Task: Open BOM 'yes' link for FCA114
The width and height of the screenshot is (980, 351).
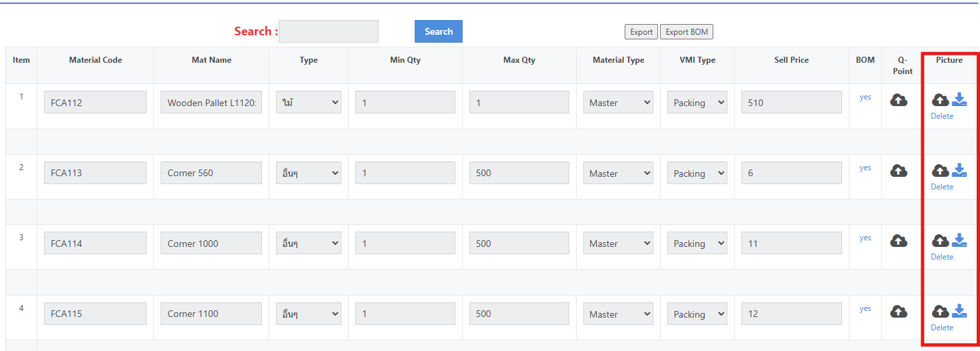Action: click(x=865, y=238)
